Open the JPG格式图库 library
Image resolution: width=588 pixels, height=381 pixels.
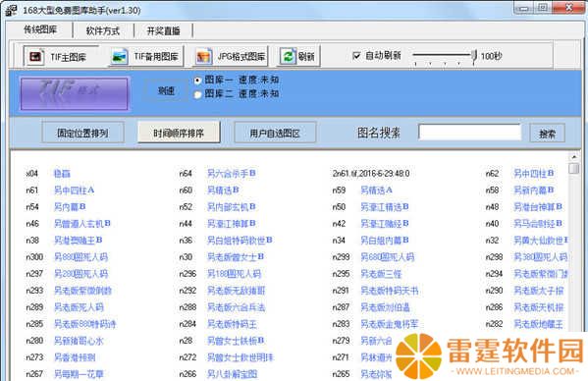click(231, 57)
